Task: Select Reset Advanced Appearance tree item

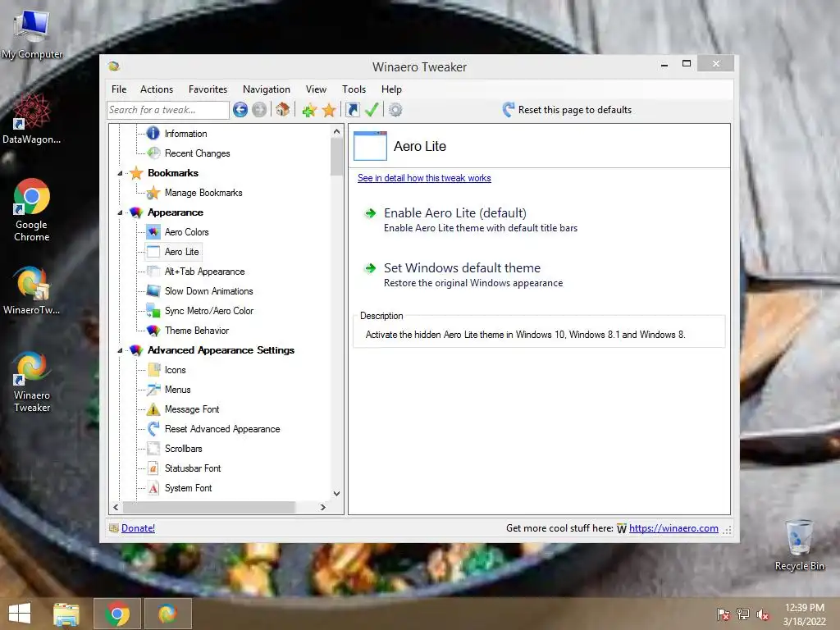Action: click(x=222, y=429)
